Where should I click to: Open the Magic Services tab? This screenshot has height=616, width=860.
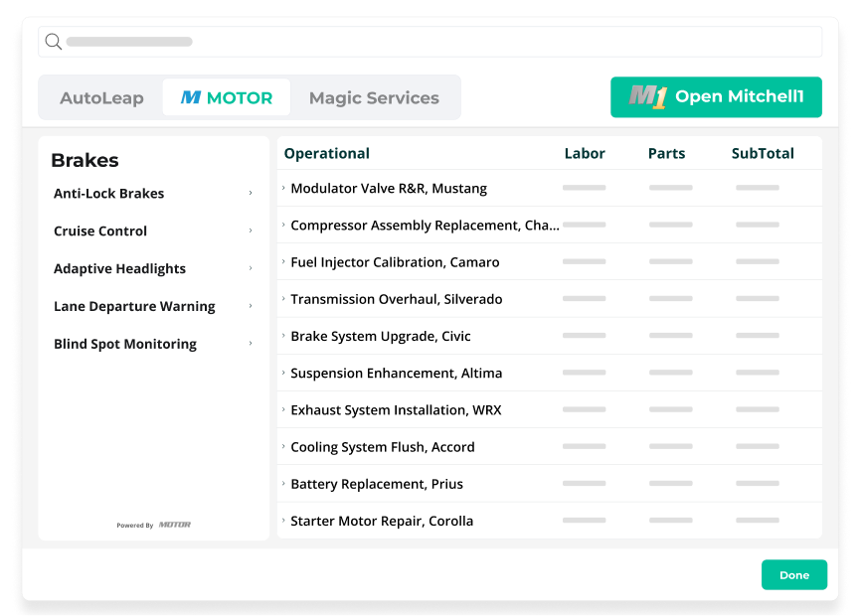pos(374,97)
